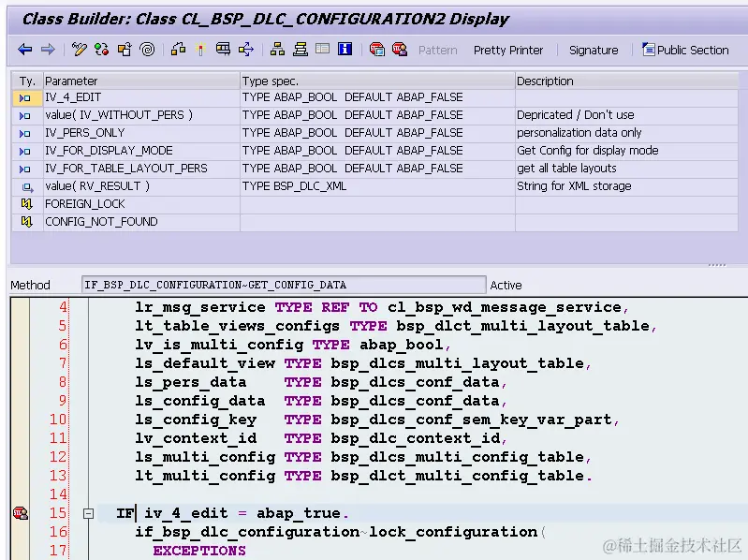This screenshot has height=560, width=748.
Task: Click the spiral Enhance toolbar icon
Action: point(147,49)
